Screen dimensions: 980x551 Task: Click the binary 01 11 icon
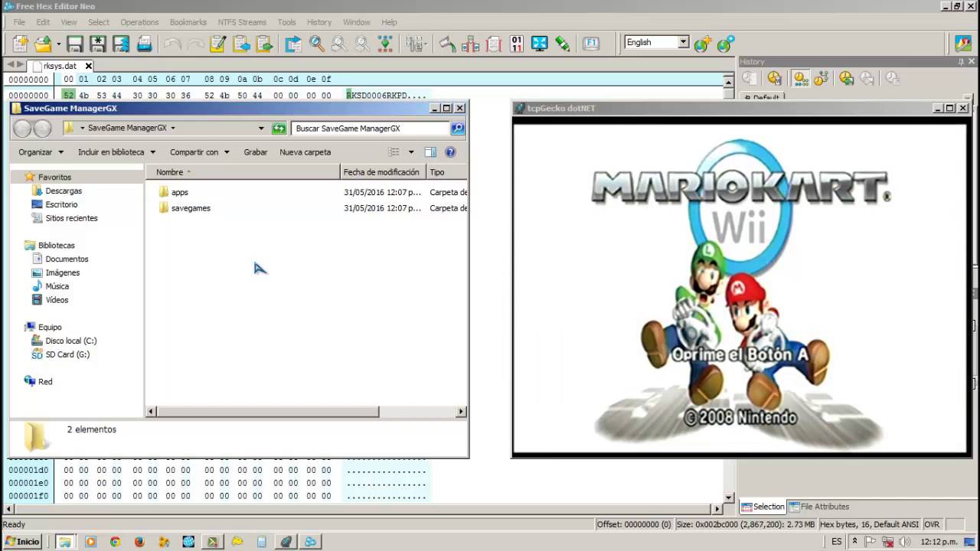coord(517,44)
